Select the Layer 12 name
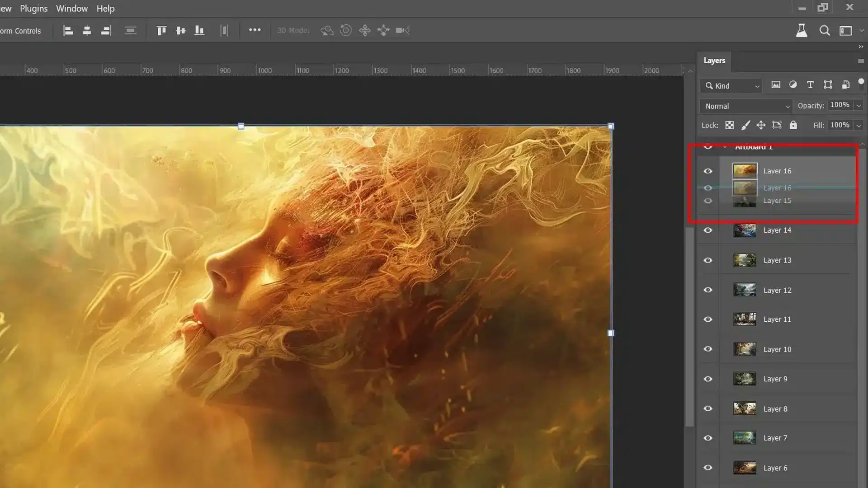This screenshot has height=488, width=868. pos(777,290)
